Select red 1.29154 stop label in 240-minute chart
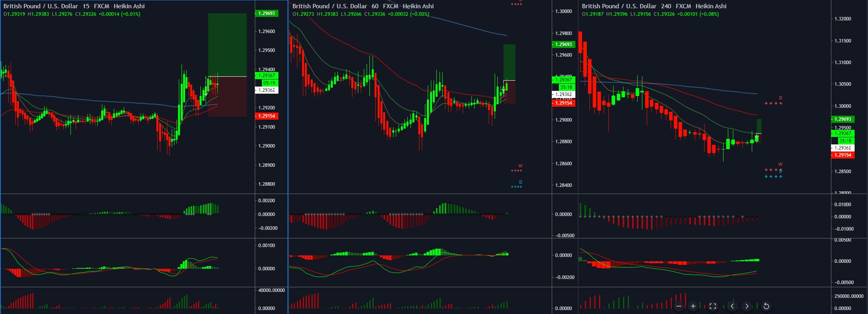 843,155
